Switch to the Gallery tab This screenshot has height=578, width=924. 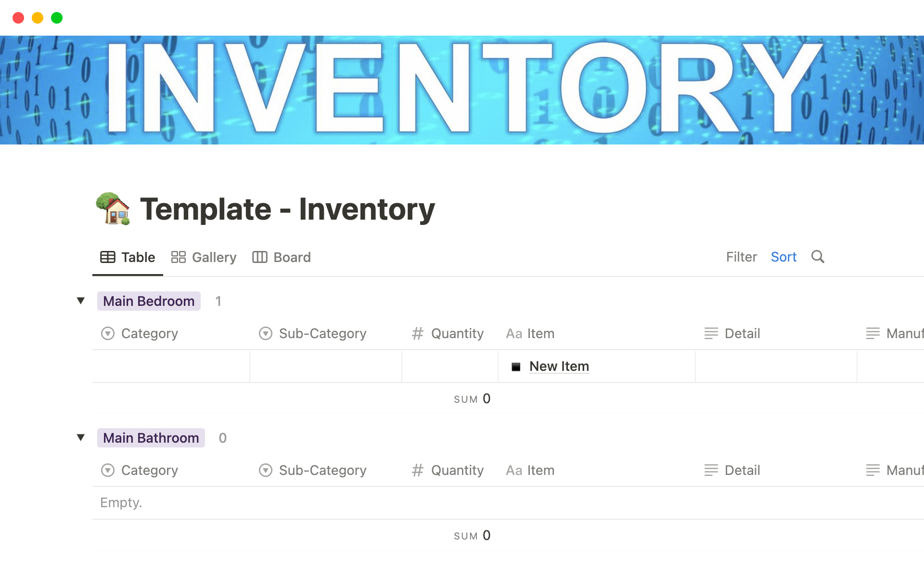204,256
